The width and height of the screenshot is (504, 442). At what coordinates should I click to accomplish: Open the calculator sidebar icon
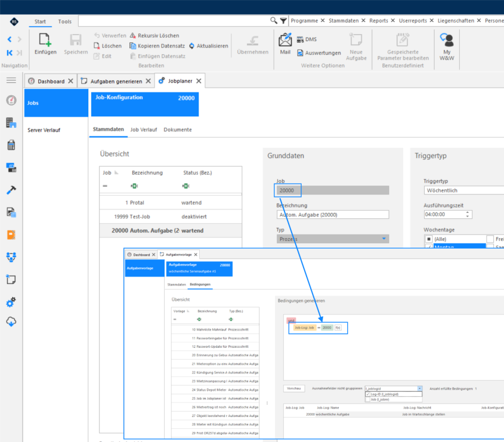(x=11, y=145)
